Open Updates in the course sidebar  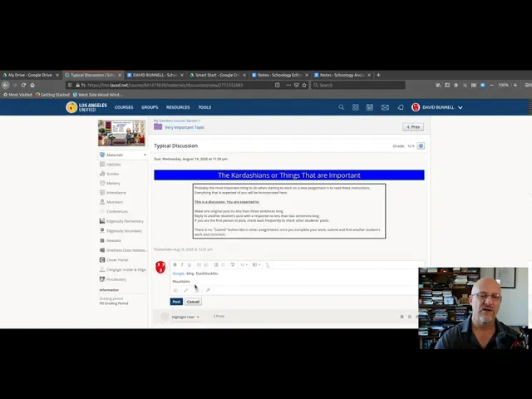113,165
